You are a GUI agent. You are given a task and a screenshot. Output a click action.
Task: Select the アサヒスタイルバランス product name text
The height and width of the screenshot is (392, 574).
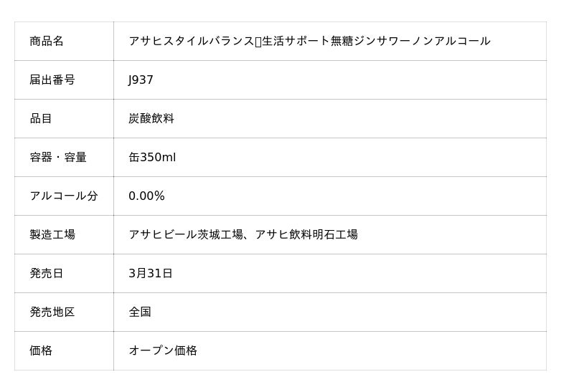(x=191, y=41)
